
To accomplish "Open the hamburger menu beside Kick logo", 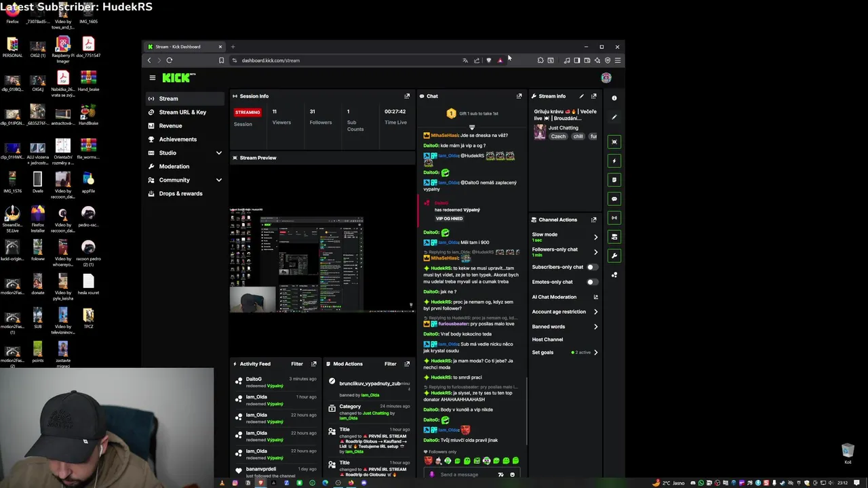I will click(153, 78).
